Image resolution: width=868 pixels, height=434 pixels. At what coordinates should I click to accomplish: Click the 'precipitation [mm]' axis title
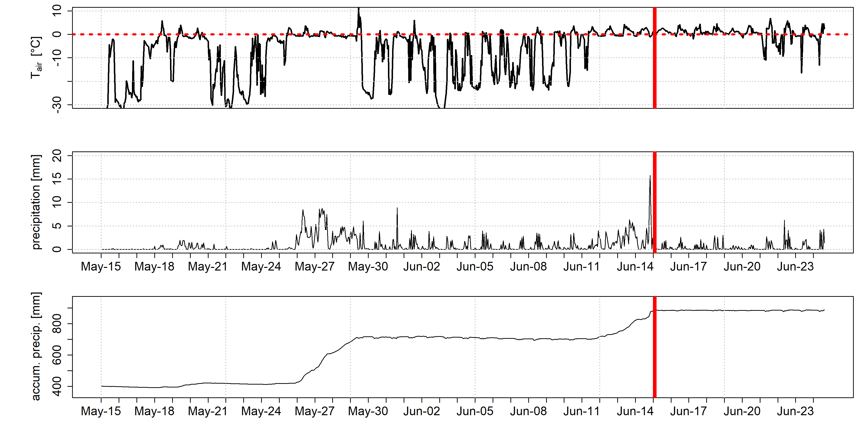[36, 202]
